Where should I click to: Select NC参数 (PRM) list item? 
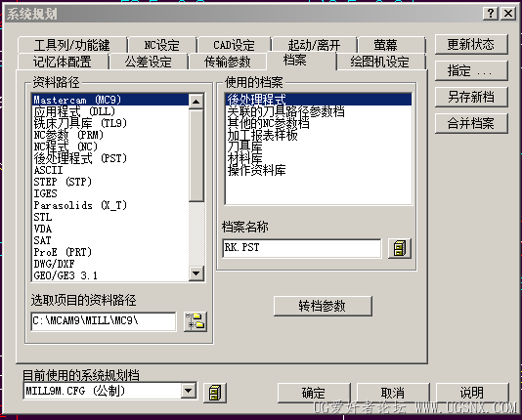tap(110, 135)
